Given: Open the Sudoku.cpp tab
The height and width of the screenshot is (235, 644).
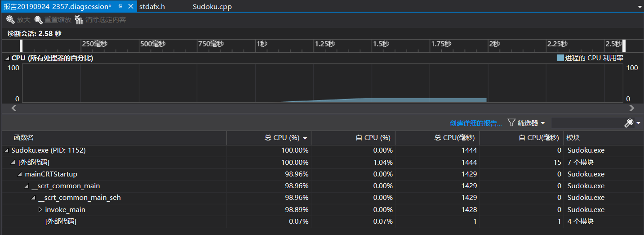Looking at the screenshot, I should 212,7.
